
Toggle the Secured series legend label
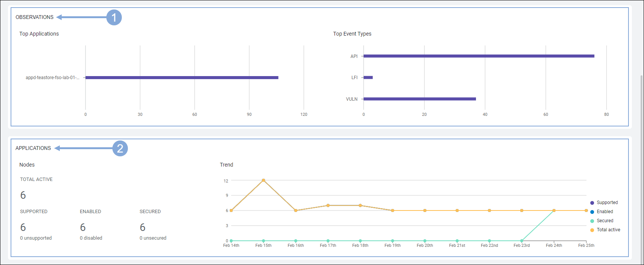[605, 221]
